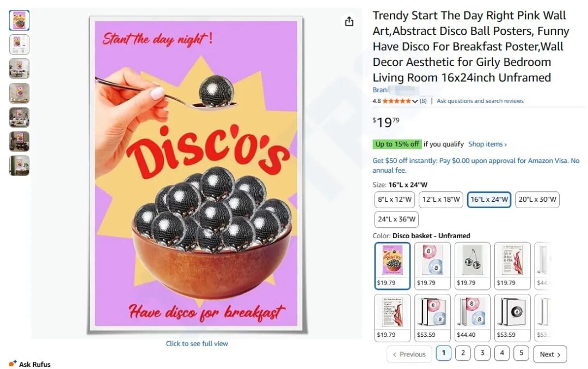Jump to page 5 of color options

point(521,353)
